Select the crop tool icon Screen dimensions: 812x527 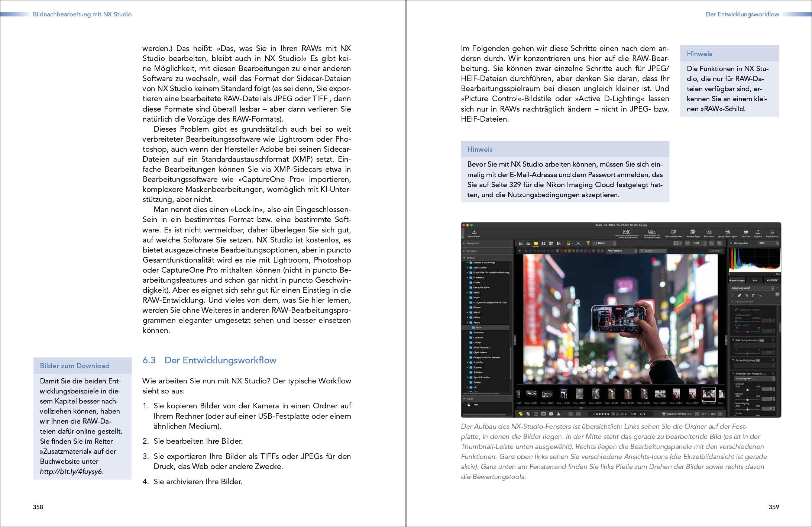pos(753,295)
